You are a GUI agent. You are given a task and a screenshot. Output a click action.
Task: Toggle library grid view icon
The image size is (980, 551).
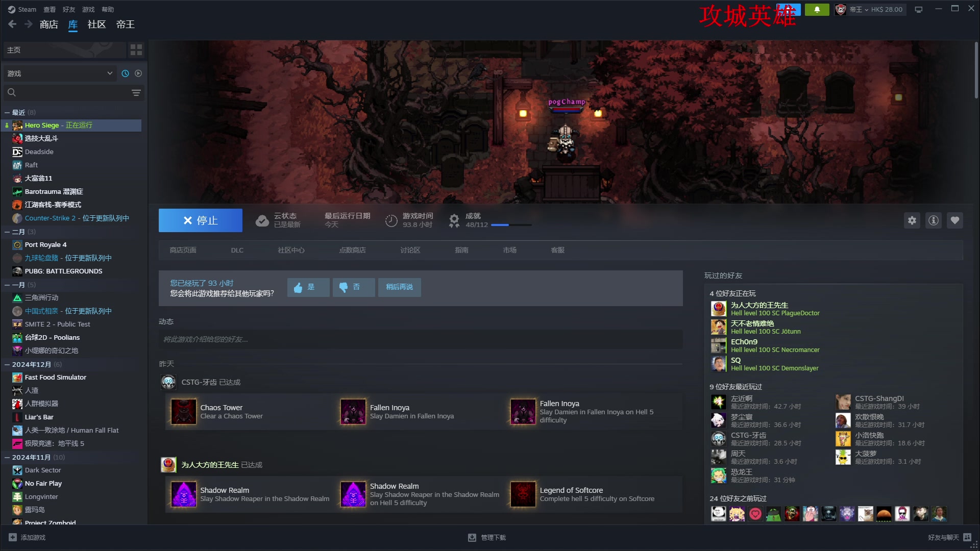click(x=136, y=49)
